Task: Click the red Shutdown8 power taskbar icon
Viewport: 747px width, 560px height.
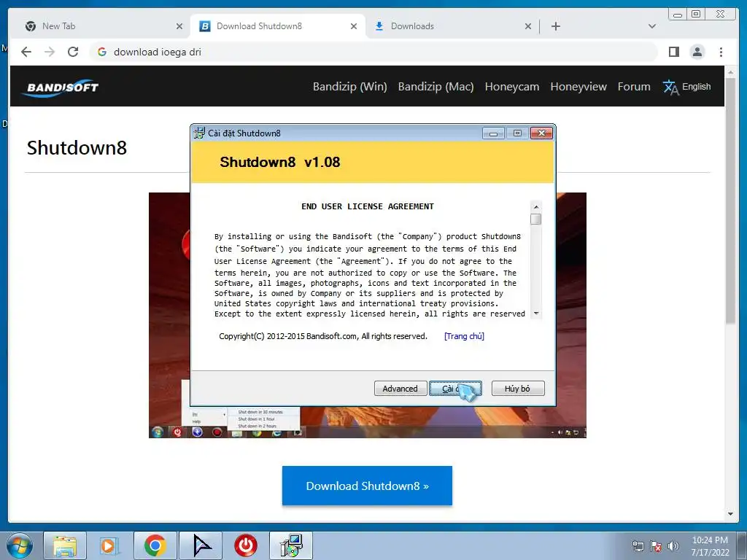Action: [246, 545]
